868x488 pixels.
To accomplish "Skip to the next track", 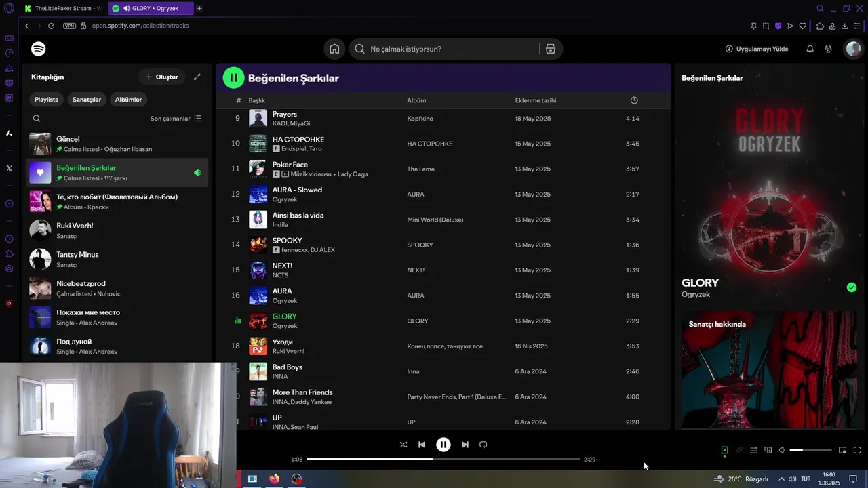I will coord(465,445).
